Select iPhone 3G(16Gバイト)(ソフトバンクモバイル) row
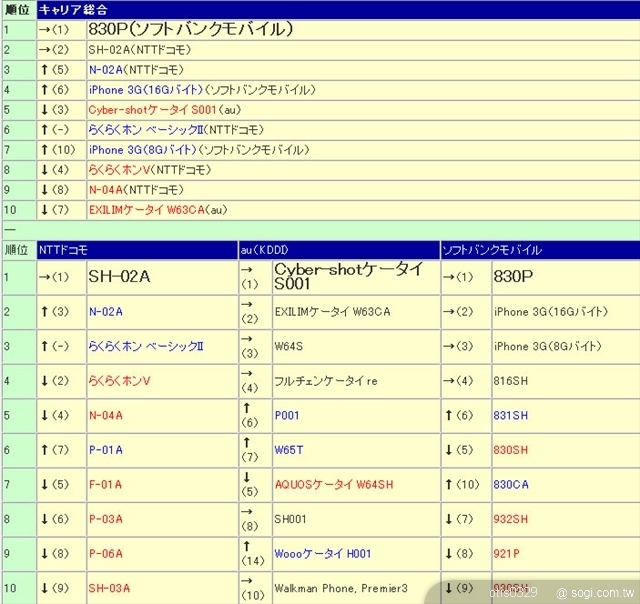The height and width of the screenshot is (604, 640). pyautogui.click(x=202, y=90)
